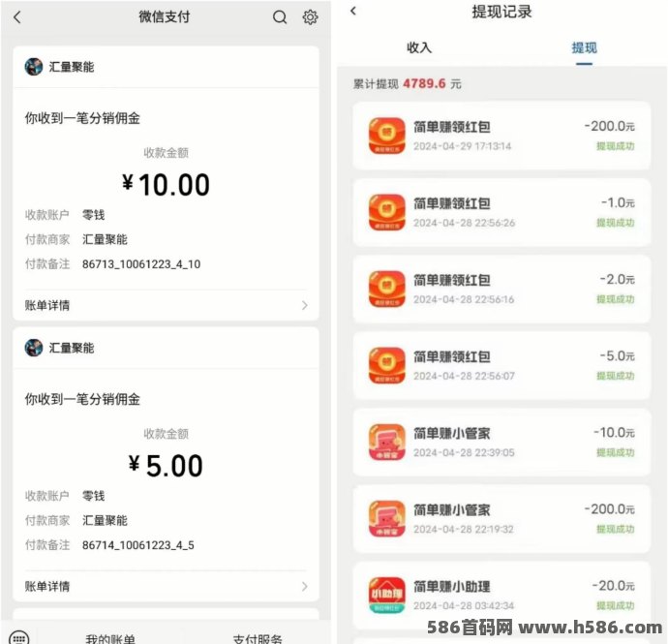Open search in 微信支付

pos(280,17)
